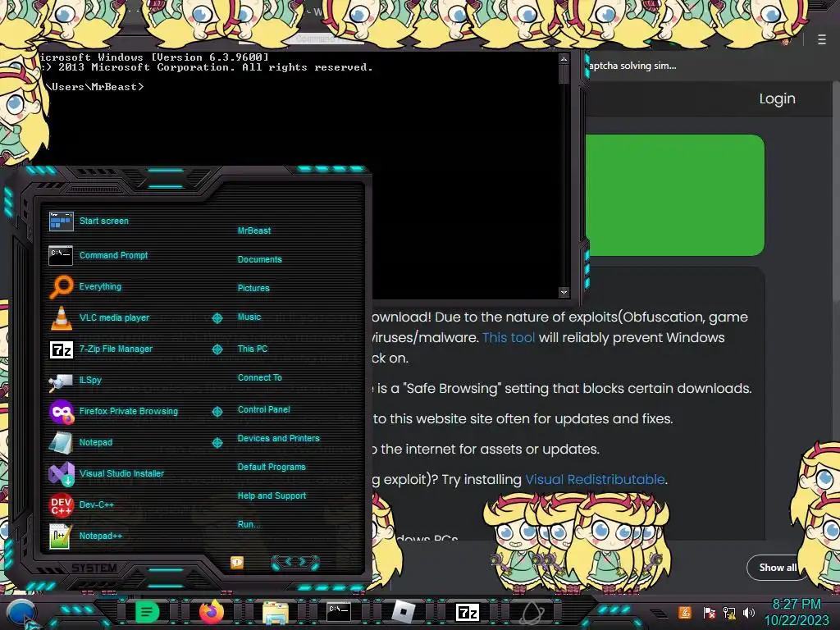Click the Start orb on taskbar

(21, 612)
